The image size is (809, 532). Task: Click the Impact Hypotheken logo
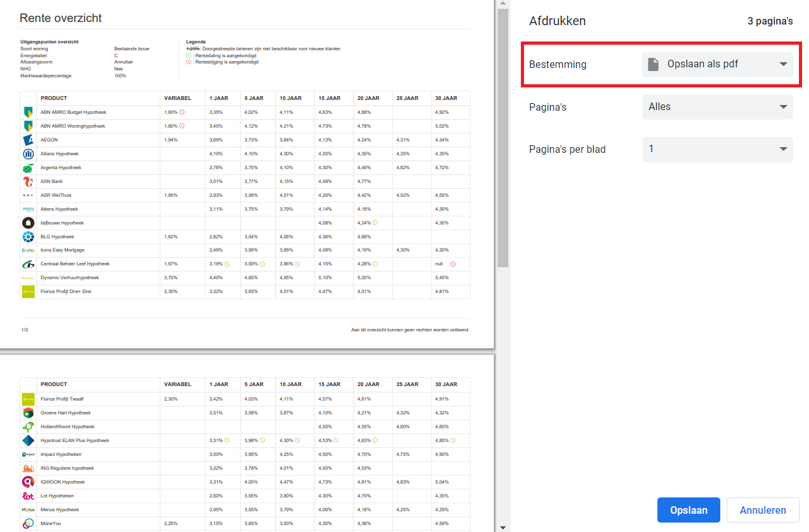point(28,454)
